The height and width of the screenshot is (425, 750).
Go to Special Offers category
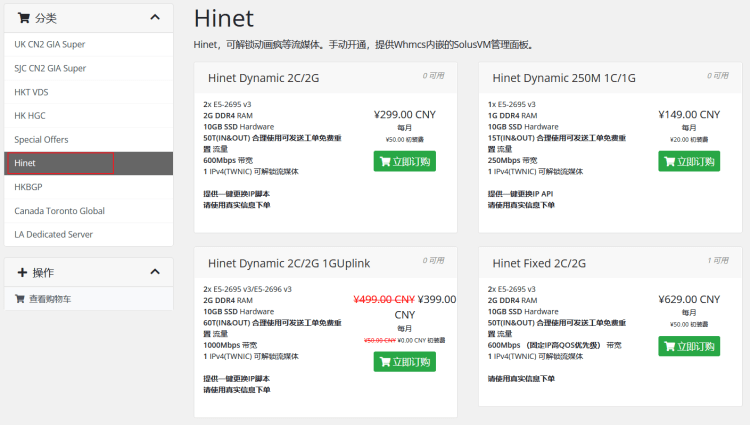[88, 140]
